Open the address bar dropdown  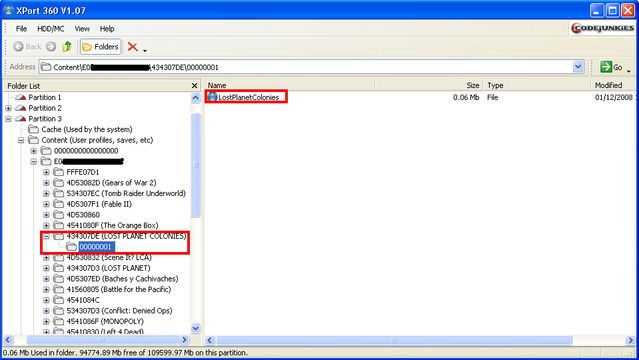point(578,67)
